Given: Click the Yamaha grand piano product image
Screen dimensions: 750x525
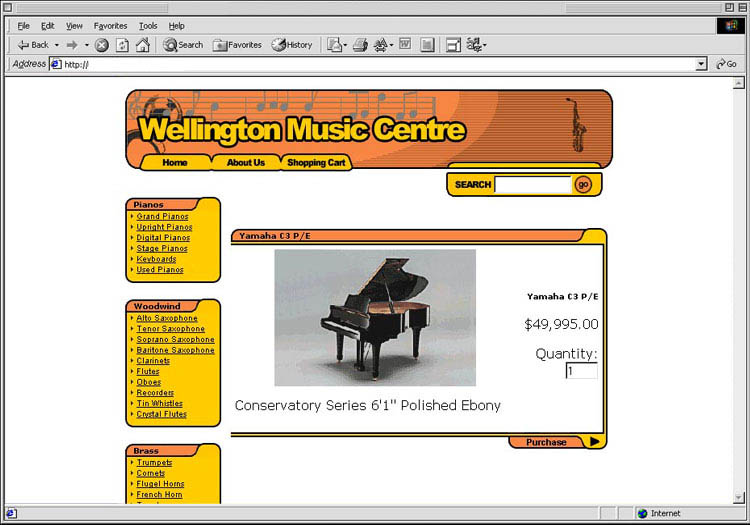Looking at the screenshot, I should [375, 317].
